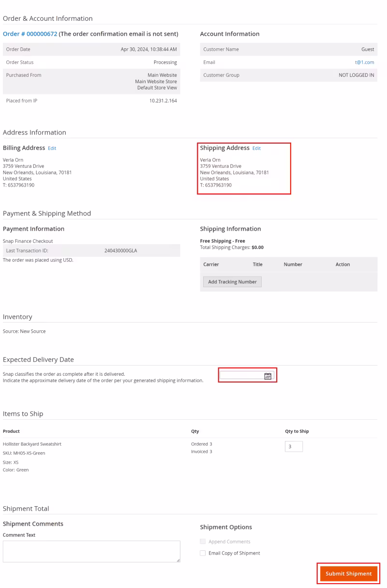
Task: Click the transaction ID 240430000GLA
Action: pyautogui.click(x=120, y=250)
